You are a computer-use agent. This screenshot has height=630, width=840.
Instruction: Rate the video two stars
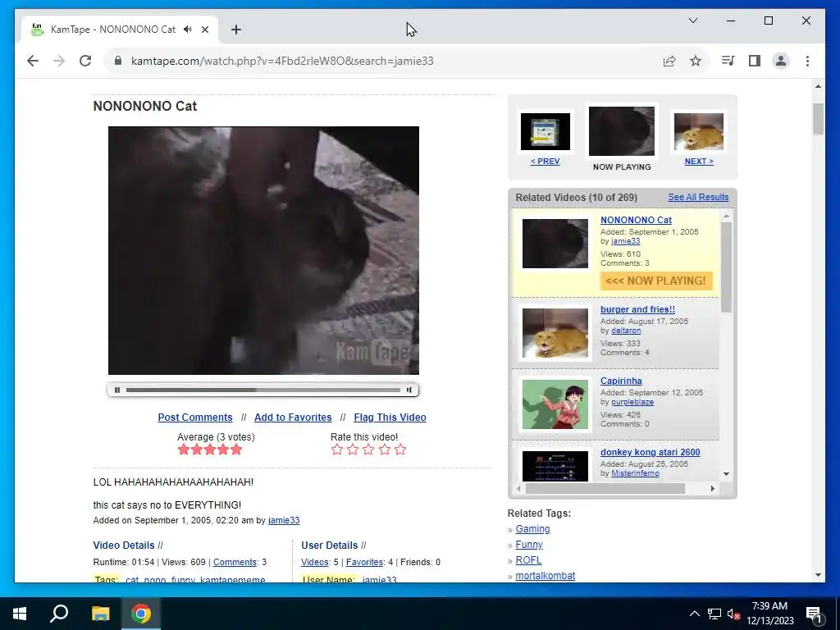click(x=353, y=450)
